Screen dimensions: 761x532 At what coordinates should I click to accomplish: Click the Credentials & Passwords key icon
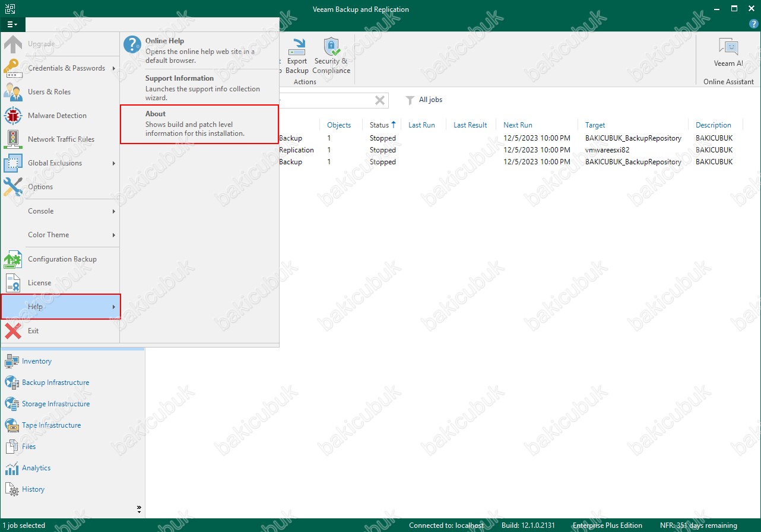[x=12, y=68]
